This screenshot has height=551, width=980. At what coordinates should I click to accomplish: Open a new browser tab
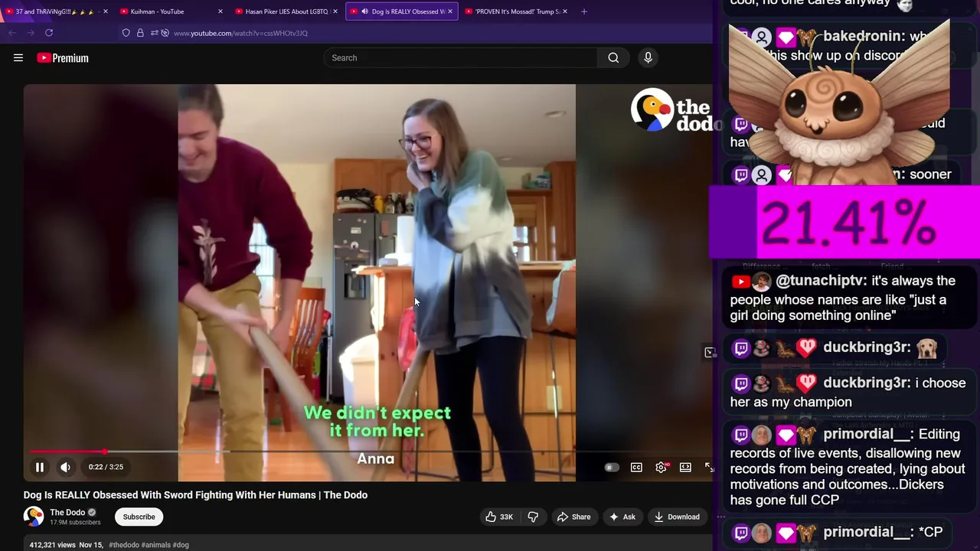(x=584, y=11)
